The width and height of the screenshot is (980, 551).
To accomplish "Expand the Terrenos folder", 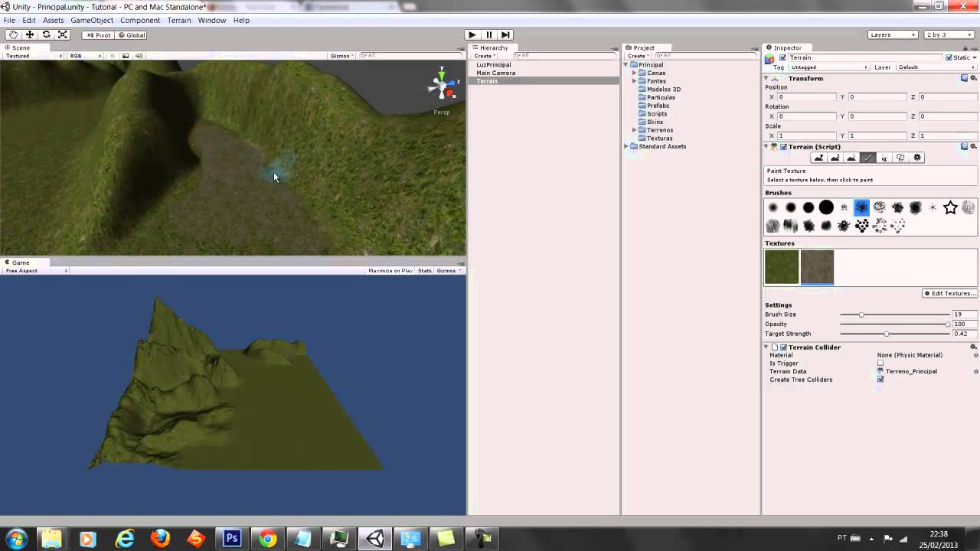I will pos(634,130).
